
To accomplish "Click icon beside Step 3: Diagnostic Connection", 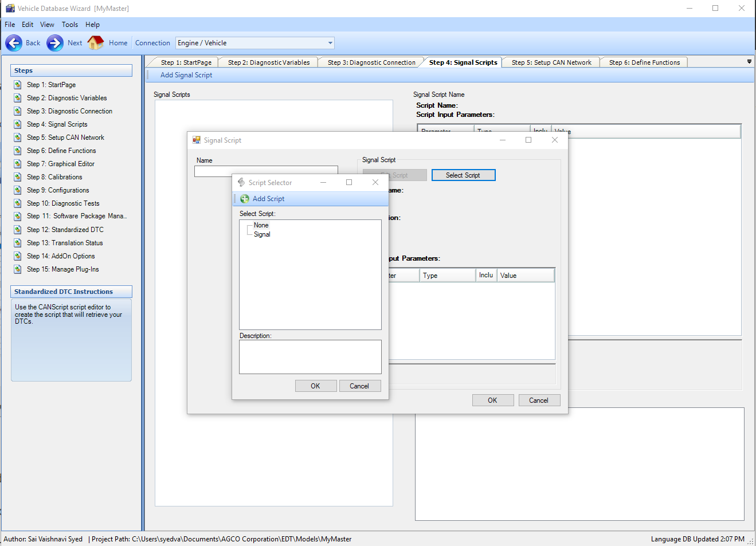I will pyautogui.click(x=18, y=111).
